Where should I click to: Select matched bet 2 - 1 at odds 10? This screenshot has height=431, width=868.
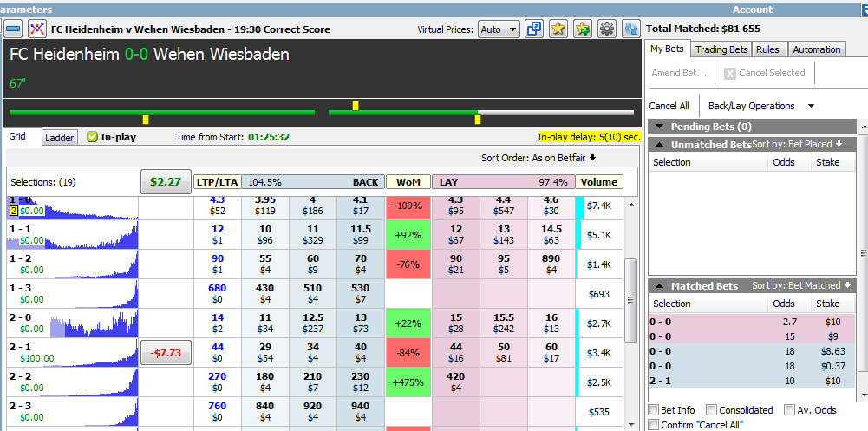(752, 382)
